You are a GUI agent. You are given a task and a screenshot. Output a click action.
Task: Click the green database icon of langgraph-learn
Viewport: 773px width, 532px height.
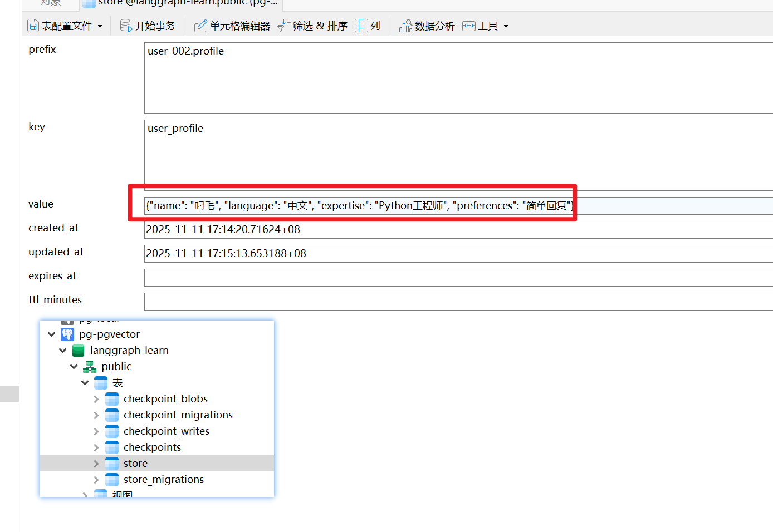pos(79,351)
